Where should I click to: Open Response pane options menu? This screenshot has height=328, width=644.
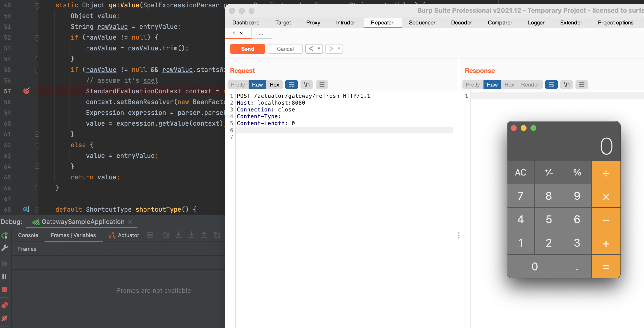click(582, 84)
